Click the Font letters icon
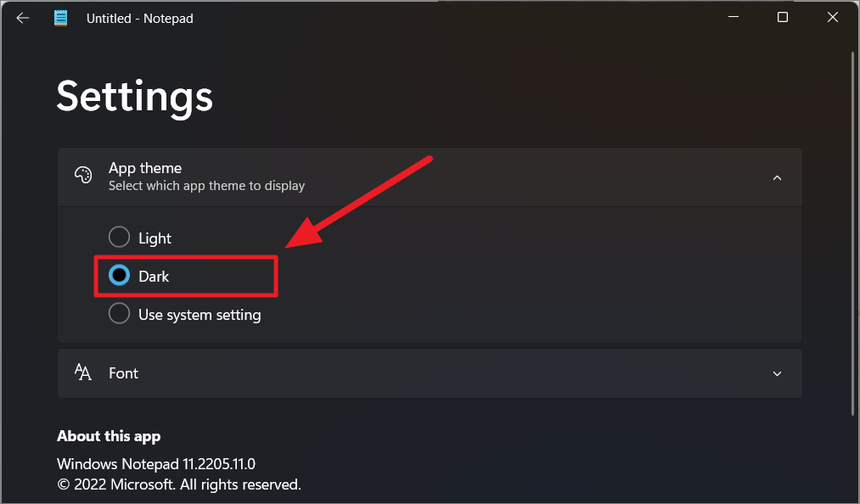Viewport: 860px width, 504px height. [x=83, y=372]
